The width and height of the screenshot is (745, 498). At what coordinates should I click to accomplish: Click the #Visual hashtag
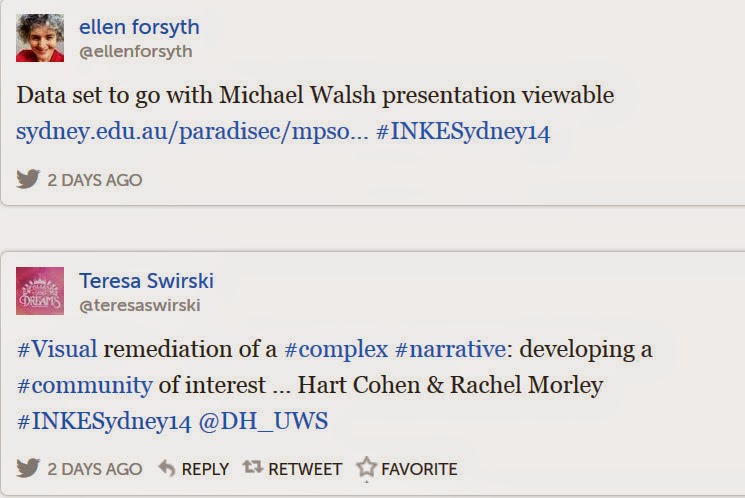(57, 350)
